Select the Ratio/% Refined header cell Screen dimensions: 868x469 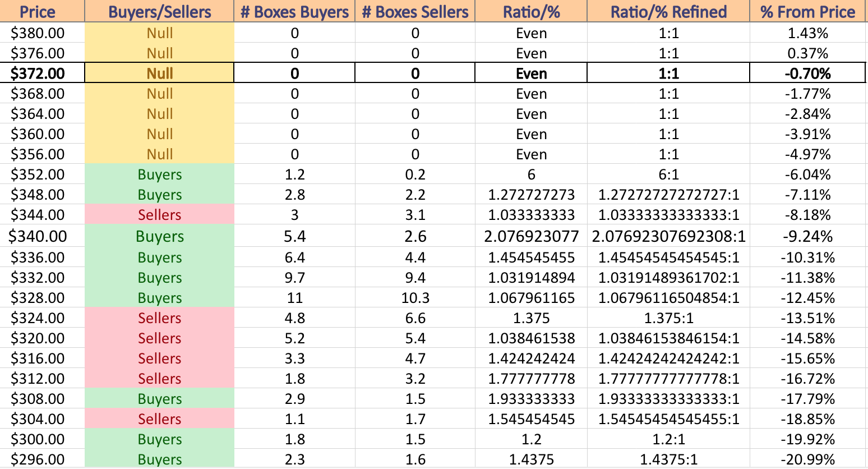coord(668,11)
